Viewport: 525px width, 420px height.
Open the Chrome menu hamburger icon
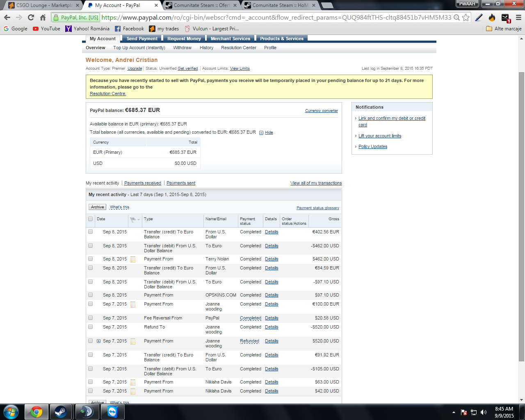pyautogui.click(x=518, y=17)
